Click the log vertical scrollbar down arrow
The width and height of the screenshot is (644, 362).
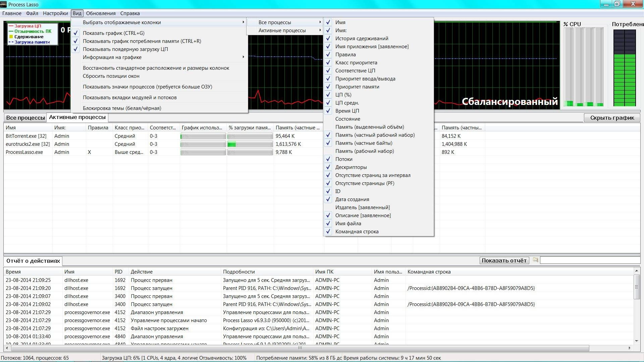pyautogui.click(x=637, y=341)
